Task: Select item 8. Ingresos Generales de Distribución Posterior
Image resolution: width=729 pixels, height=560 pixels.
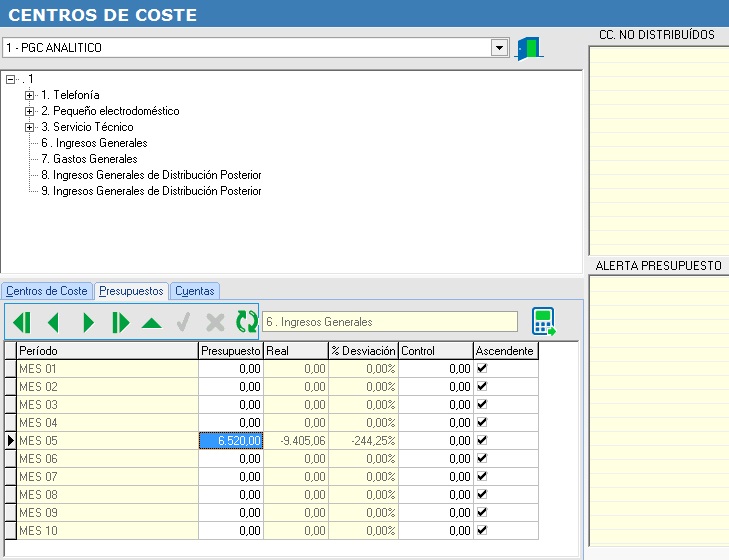Action: click(x=151, y=175)
